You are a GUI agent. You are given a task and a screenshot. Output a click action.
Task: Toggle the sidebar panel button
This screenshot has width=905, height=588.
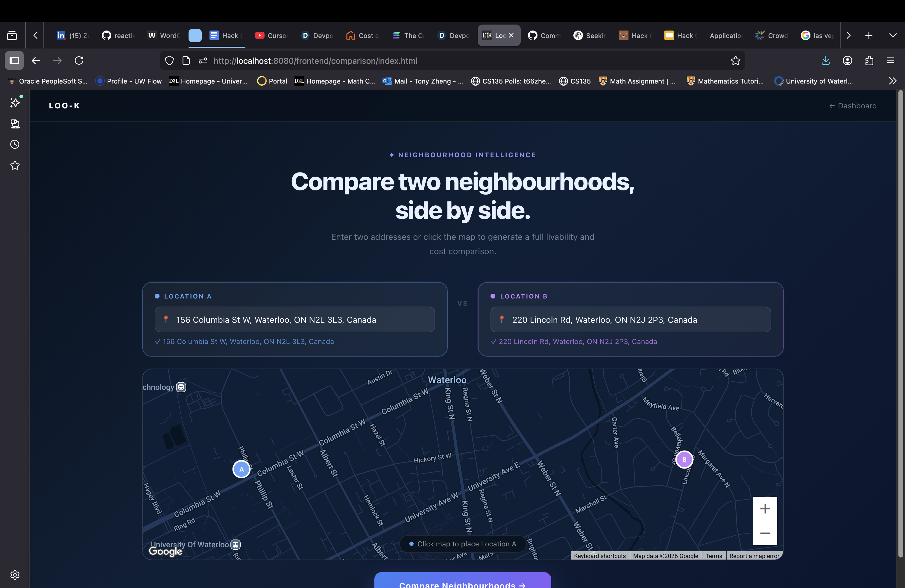(x=14, y=61)
